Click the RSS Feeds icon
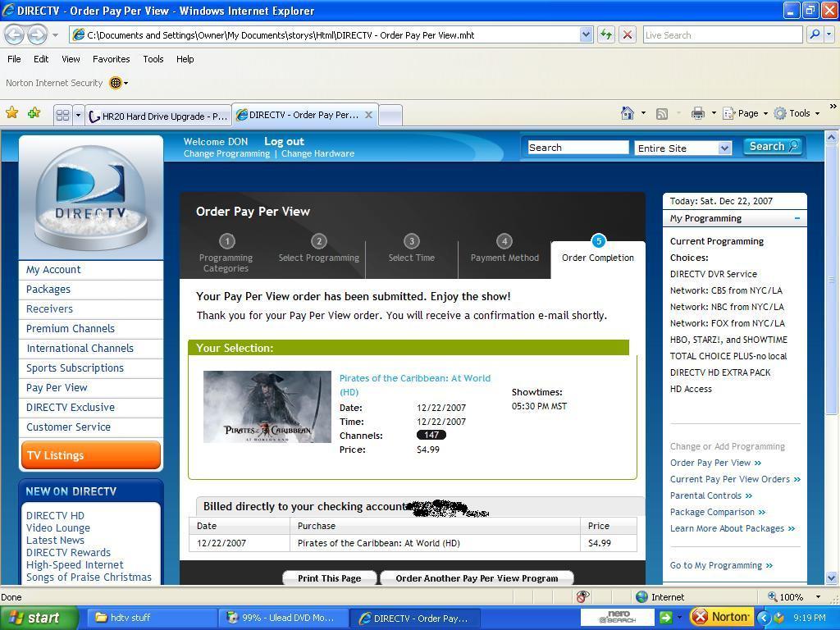 pyautogui.click(x=662, y=113)
